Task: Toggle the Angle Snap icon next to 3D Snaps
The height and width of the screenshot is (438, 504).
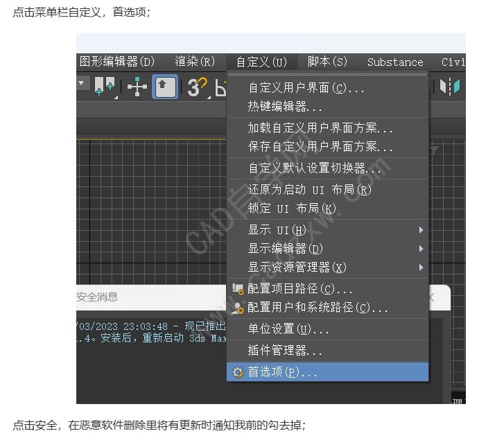Action: click(x=220, y=87)
